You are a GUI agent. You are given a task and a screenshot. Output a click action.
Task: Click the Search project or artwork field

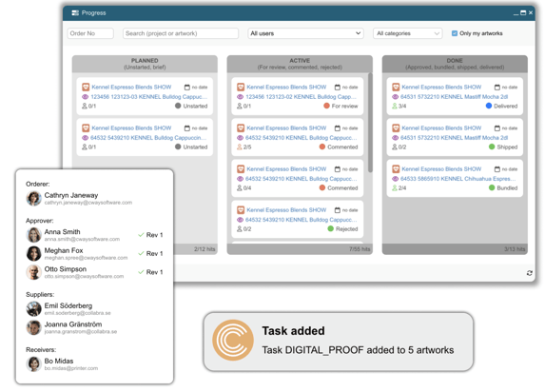click(x=181, y=33)
